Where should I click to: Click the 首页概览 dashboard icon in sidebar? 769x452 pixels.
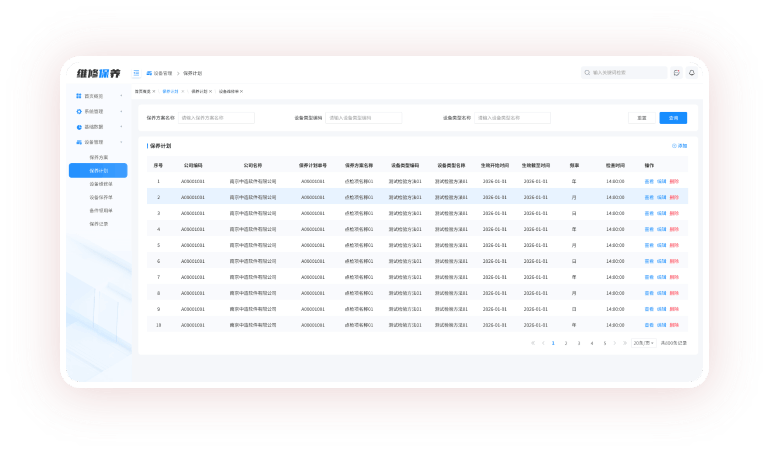click(x=79, y=96)
